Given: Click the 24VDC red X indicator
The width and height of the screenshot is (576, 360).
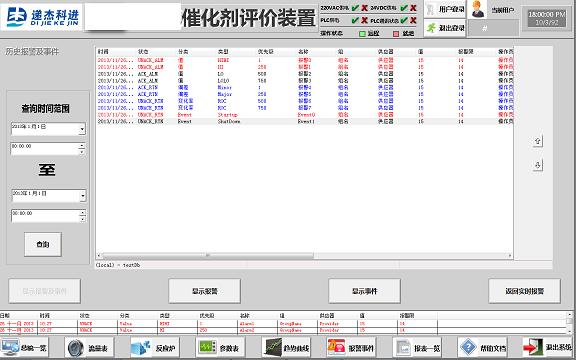Looking at the screenshot, I should (x=413, y=8).
